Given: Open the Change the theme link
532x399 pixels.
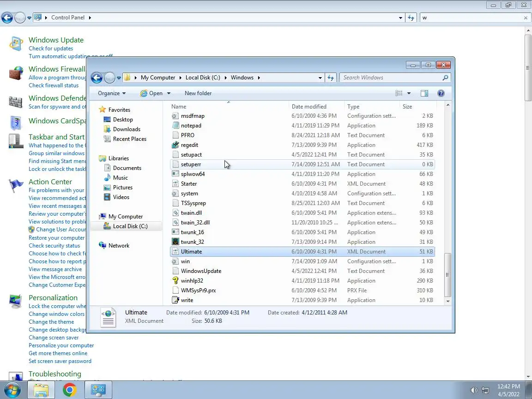Looking at the screenshot, I should coord(51,322).
